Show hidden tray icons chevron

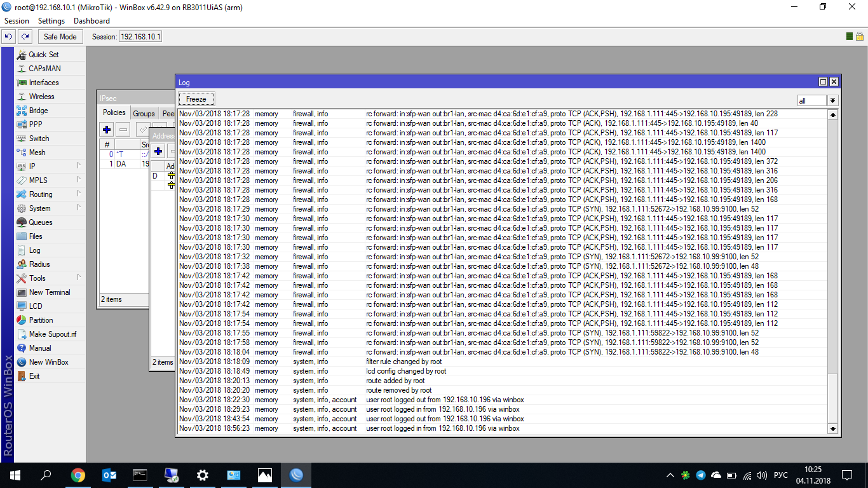pyautogui.click(x=670, y=475)
